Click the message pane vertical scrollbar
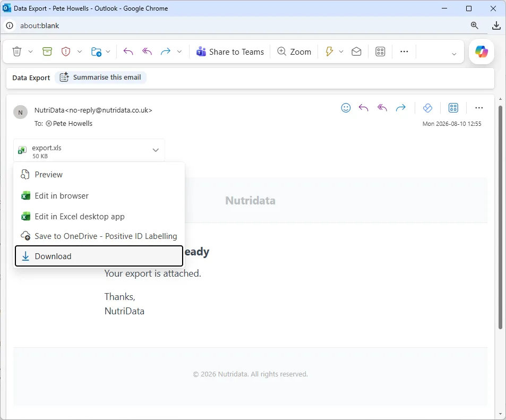The height and width of the screenshot is (420, 506). [x=500, y=217]
